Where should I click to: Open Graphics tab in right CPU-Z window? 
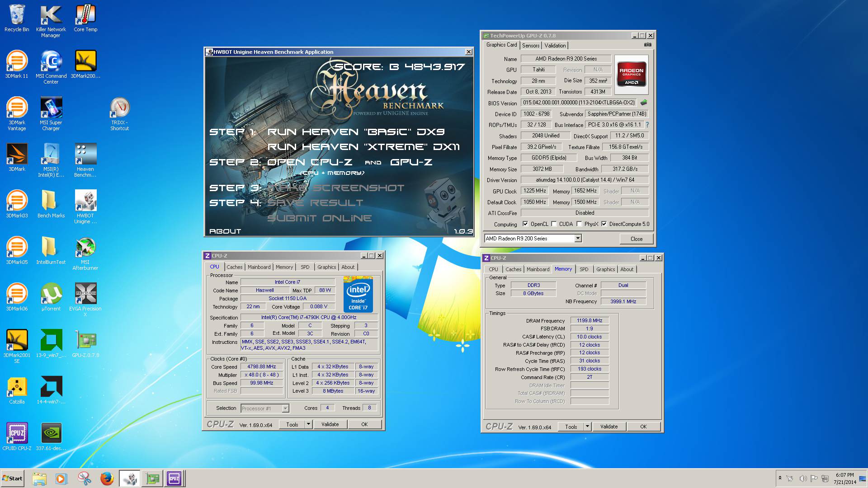pyautogui.click(x=605, y=269)
